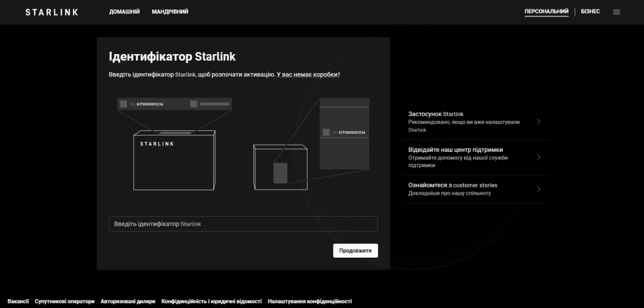Click the Продовжити button
This screenshot has width=644, height=308.
pos(355,251)
